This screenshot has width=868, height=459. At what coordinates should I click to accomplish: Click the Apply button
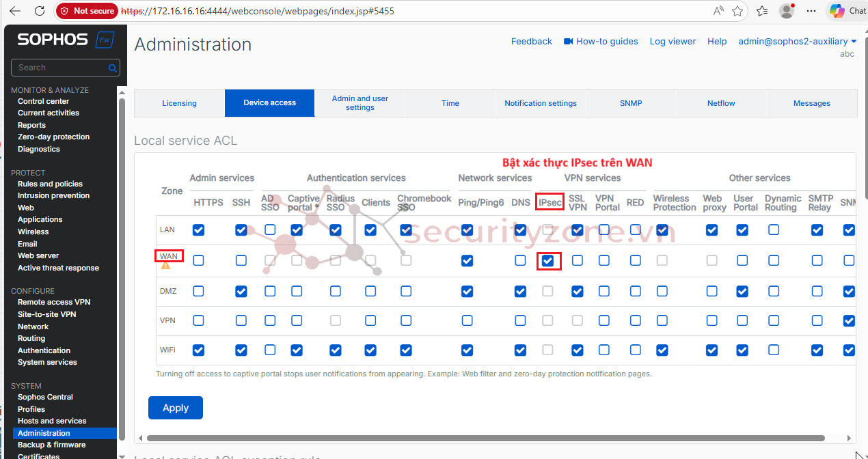(x=175, y=408)
